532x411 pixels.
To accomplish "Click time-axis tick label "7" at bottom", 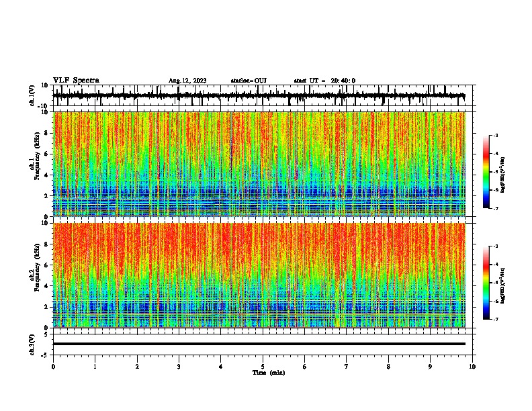I will (347, 367).
